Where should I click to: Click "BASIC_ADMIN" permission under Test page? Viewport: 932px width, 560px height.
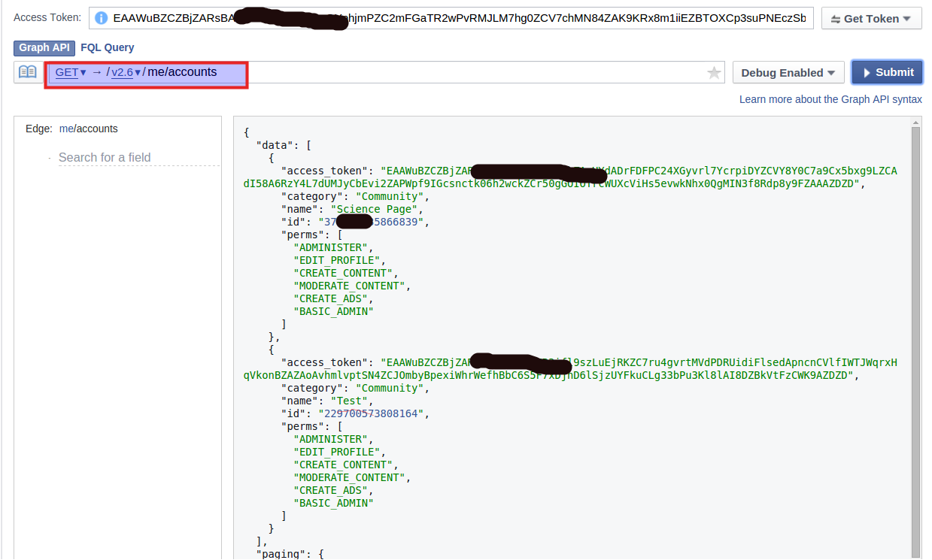click(x=334, y=503)
